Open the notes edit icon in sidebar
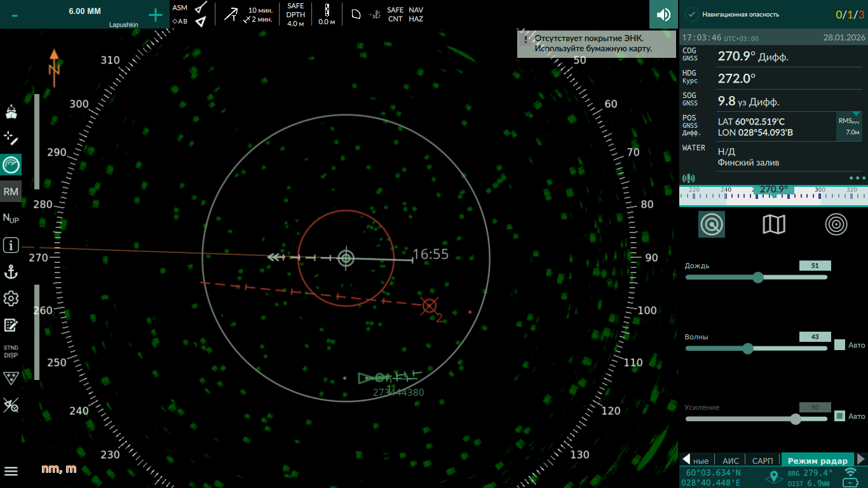The image size is (868, 488). click(11, 325)
